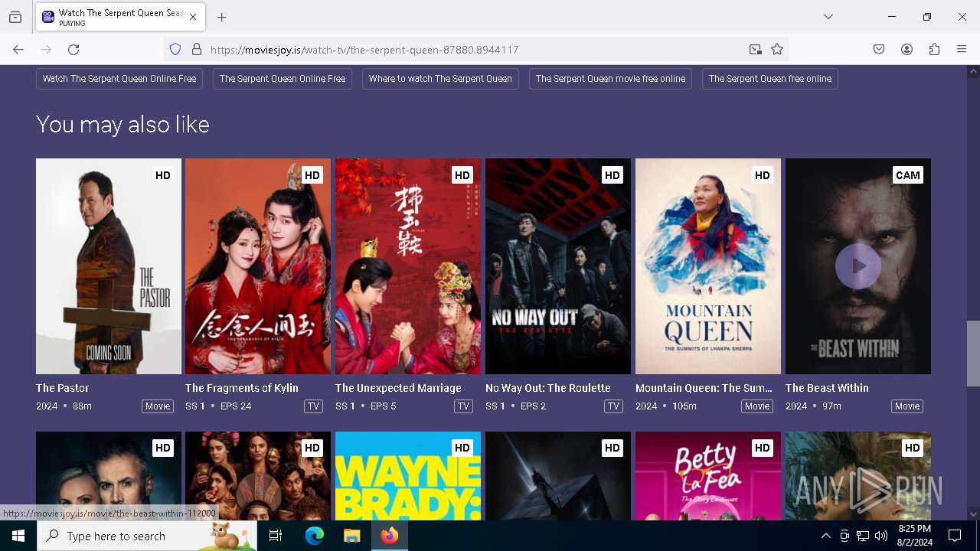Switch to Firefox in taskbar
The width and height of the screenshot is (980, 551).
[389, 536]
